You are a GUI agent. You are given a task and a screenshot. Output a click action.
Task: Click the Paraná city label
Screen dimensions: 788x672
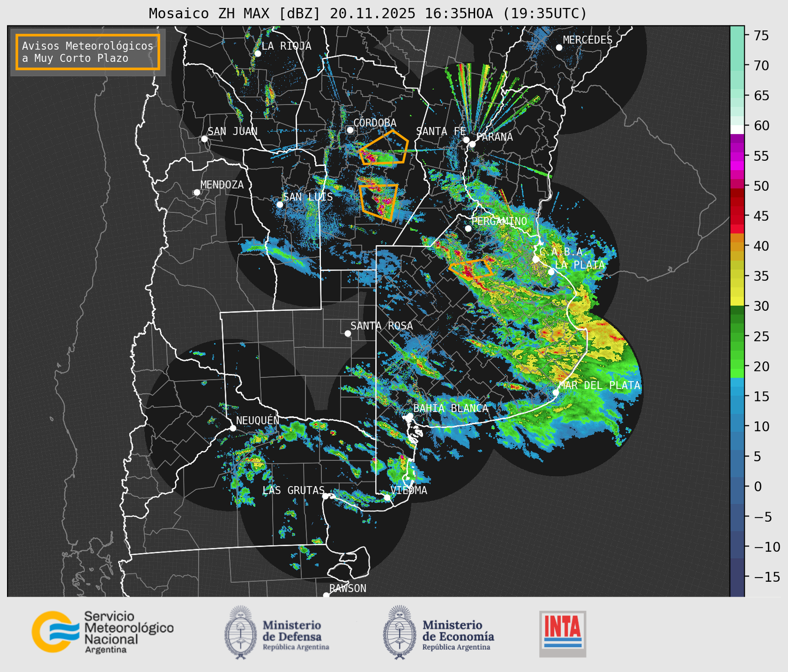[x=494, y=137]
